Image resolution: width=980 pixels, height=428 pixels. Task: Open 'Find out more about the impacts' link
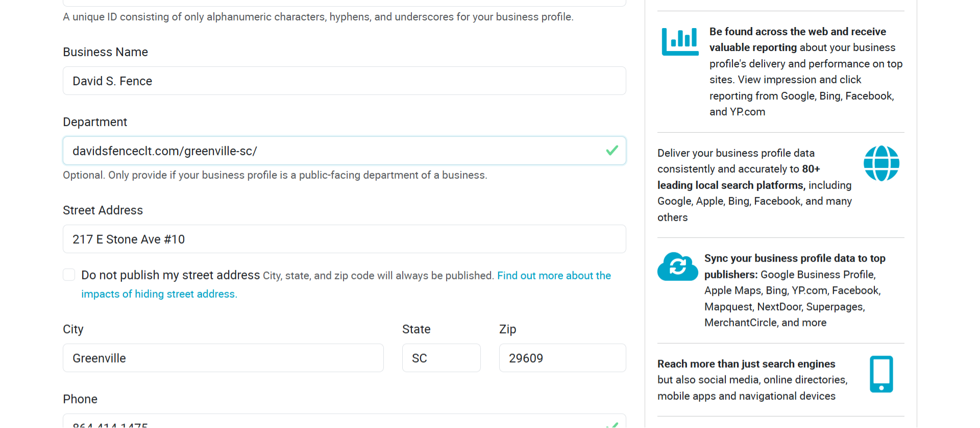point(554,276)
